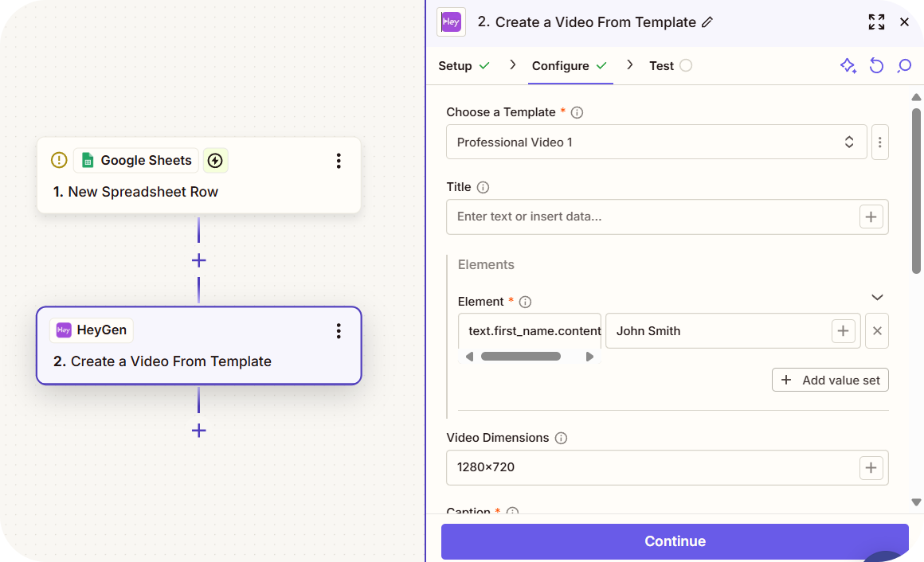Click the lightning trigger icon on step 1
The width and height of the screenshot is (924, 562).
click(x=216, y=160)
